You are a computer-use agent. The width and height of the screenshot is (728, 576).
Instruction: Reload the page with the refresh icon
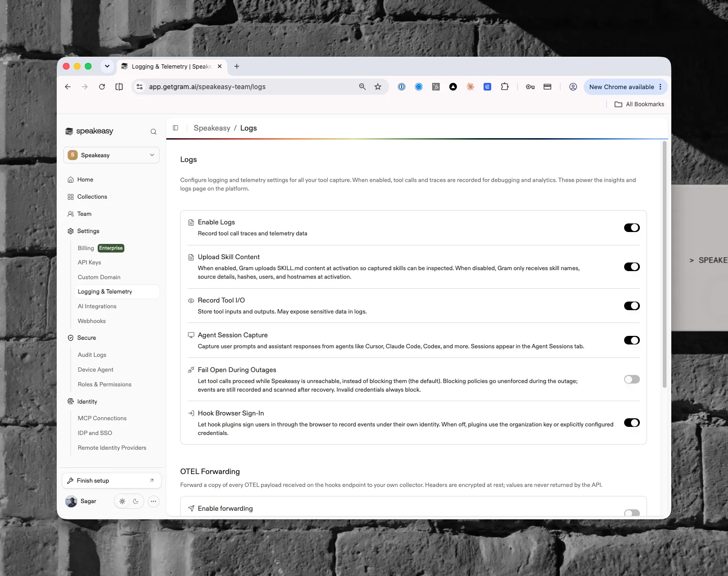coord(102,87)
